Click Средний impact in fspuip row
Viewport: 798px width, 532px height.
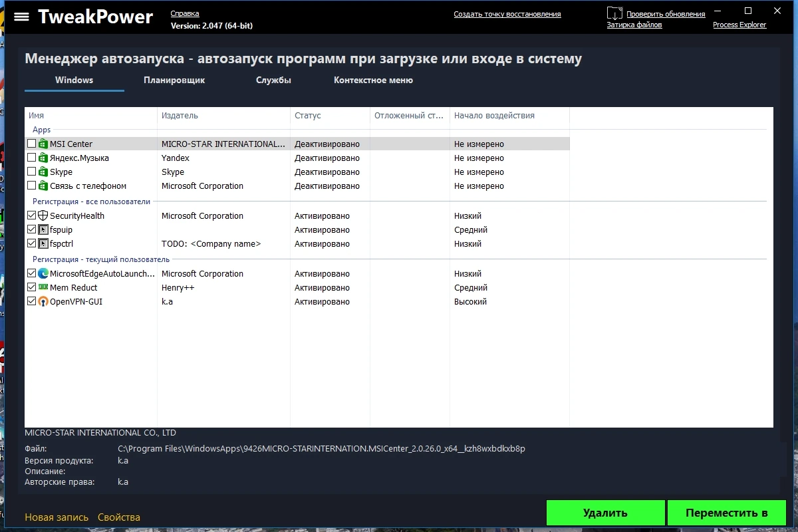[471, 229]
